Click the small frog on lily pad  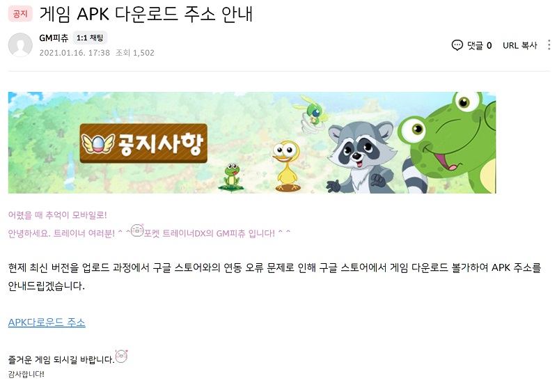tap(232, 176)
